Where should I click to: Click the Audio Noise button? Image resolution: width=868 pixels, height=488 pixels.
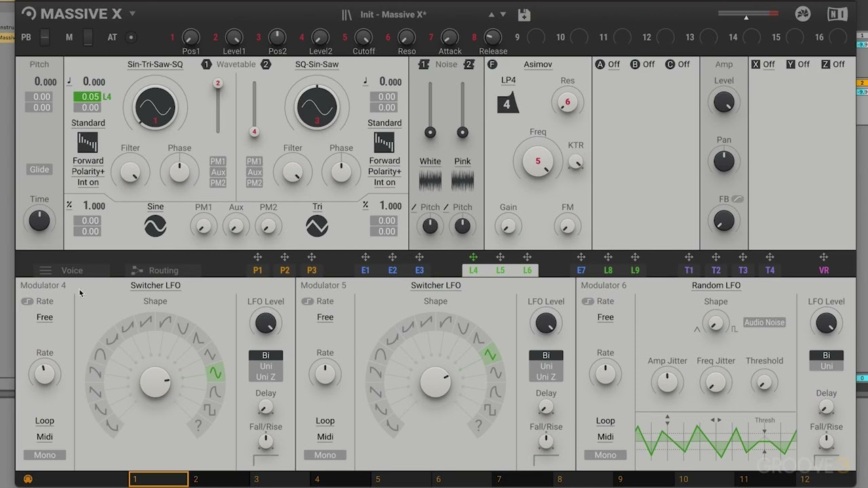[x=764, y=323]
